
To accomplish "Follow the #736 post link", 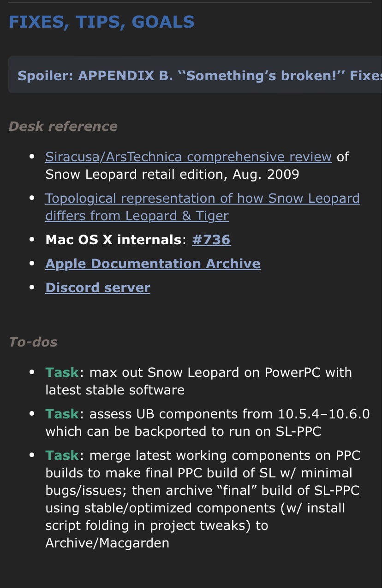I will [x=211, y=240].
